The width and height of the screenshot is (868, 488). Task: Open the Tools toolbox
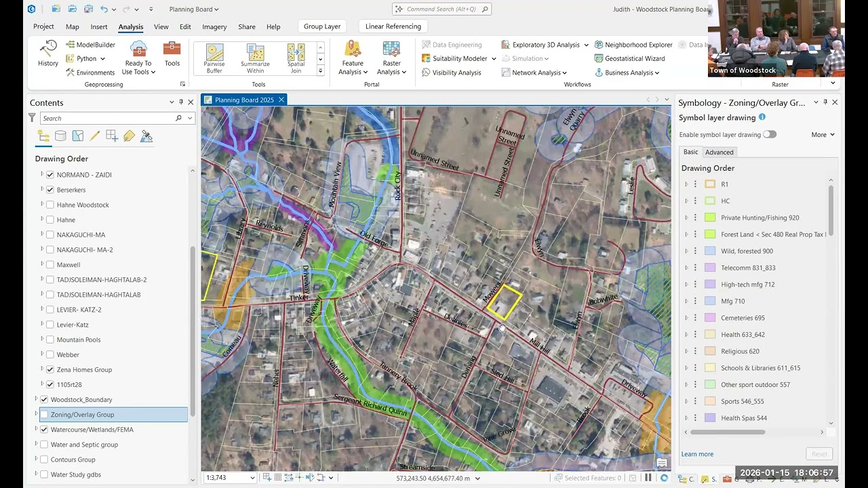pos(172,54)
